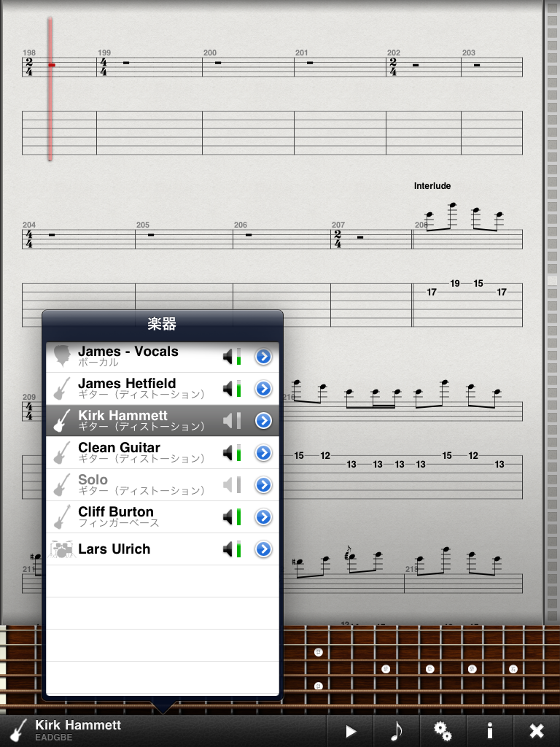Click the drum kit icon for Lars Ulrich
Screen dimensions: 560x747
(x=62, y=549)
